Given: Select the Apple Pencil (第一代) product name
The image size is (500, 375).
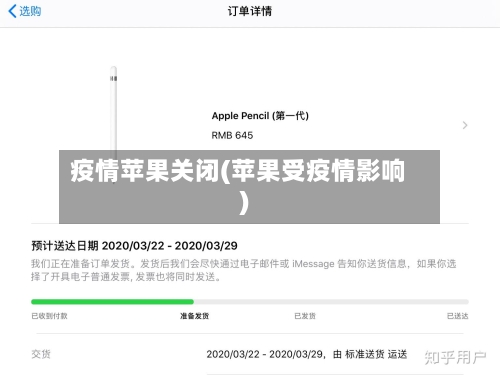Looking at the screenshot, I should tap(260, 116).
